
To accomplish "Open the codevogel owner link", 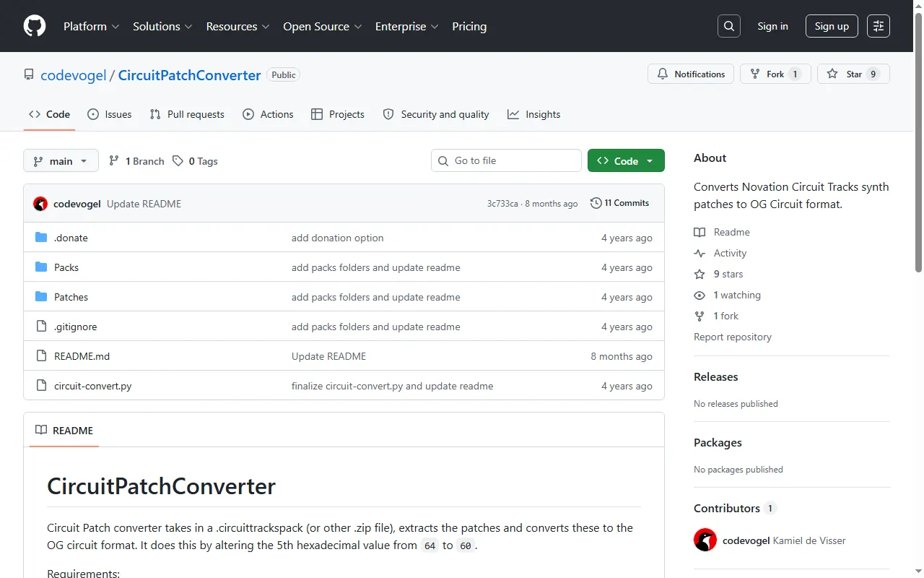I will 74,75.
